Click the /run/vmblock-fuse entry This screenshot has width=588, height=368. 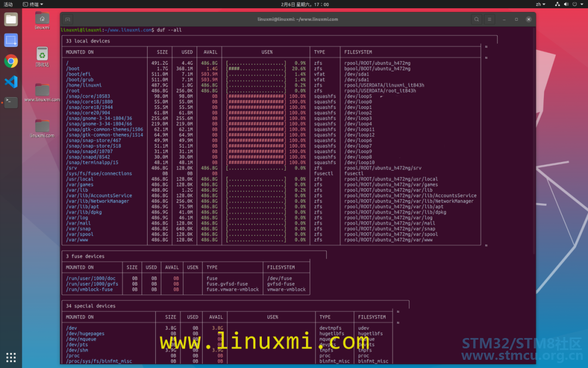(89, 289)
